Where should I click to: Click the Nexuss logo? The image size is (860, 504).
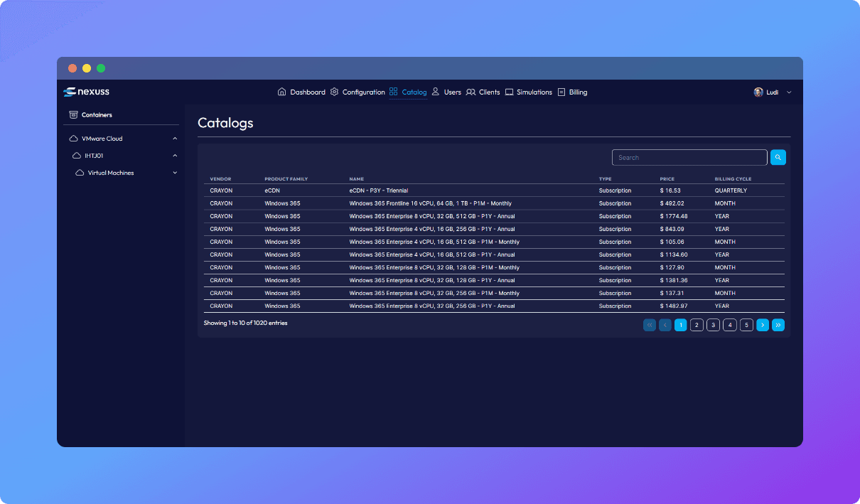(86, 92)
